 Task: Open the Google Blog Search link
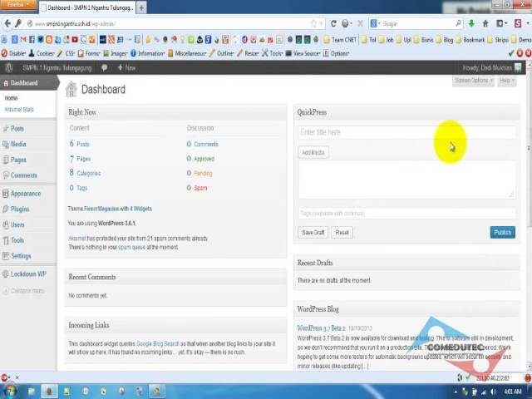tap(158, 343)
